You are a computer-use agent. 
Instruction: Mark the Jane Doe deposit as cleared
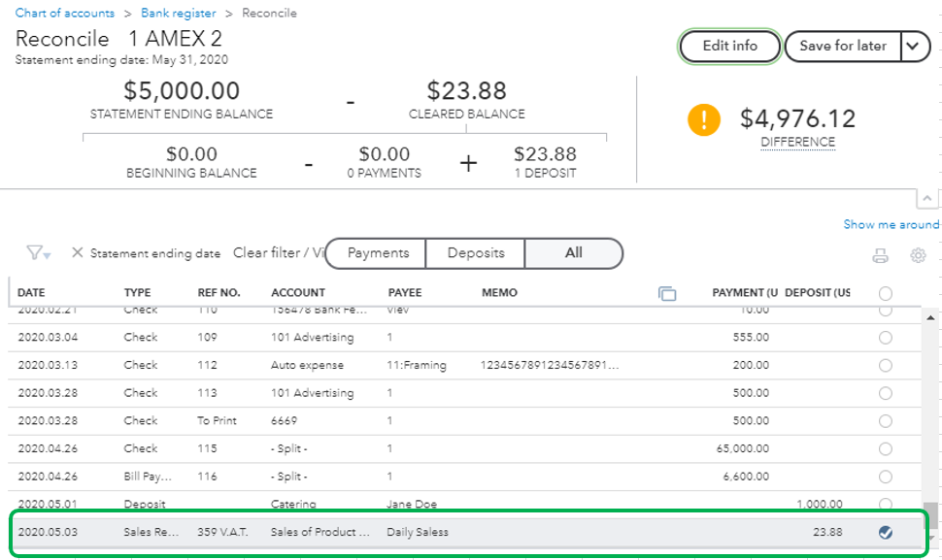(x=885, y=503)
